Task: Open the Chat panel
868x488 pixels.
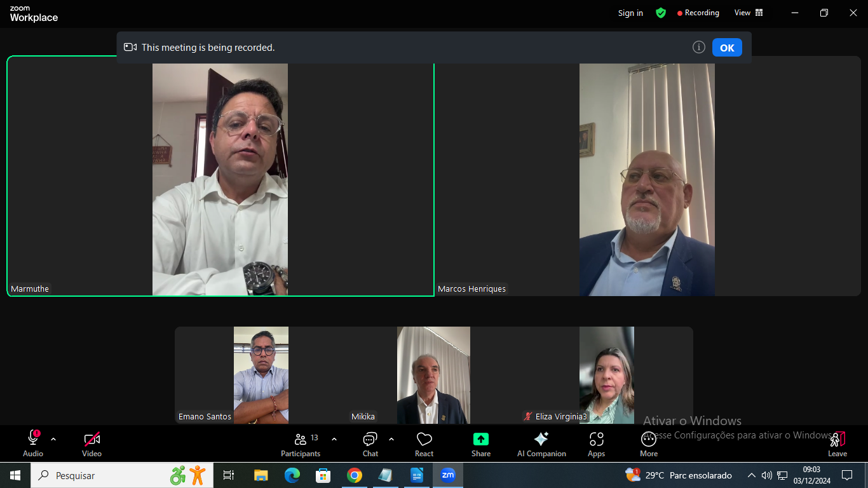Action: (x=370, y=444)
